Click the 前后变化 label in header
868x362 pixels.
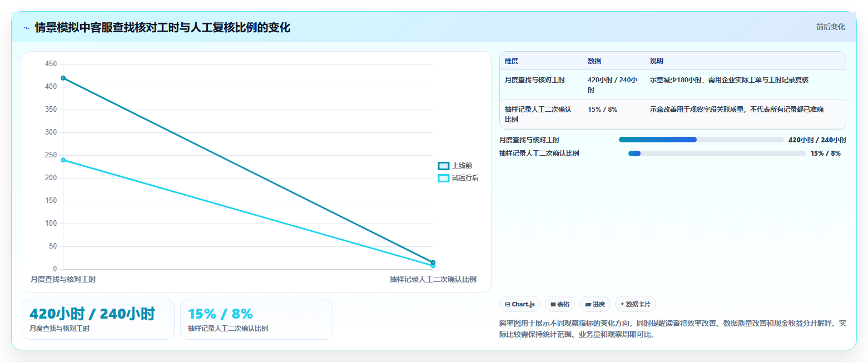pos(830,27)
